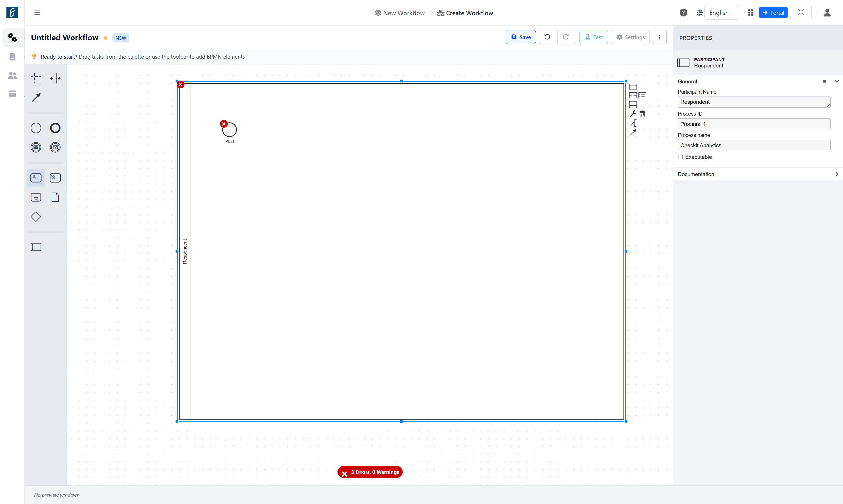Focus the Process name input field
The image size is (843, 504).
pyautogui.click(x=754, y=145)
